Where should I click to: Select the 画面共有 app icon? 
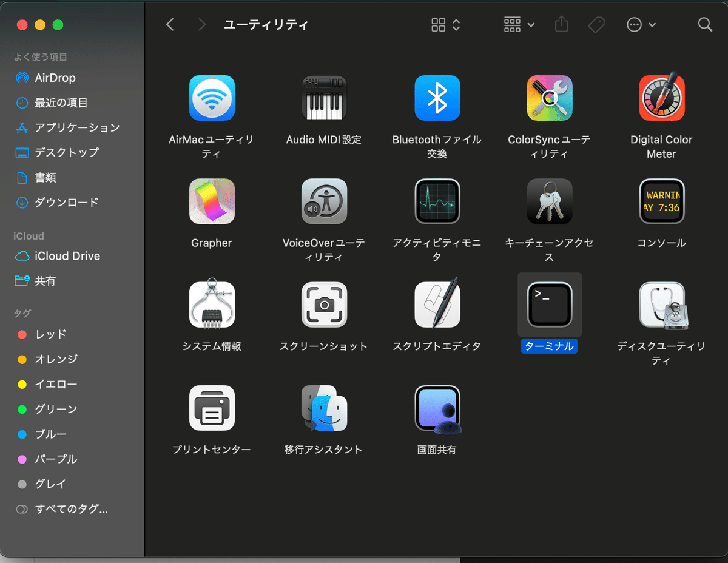point(437,410)
